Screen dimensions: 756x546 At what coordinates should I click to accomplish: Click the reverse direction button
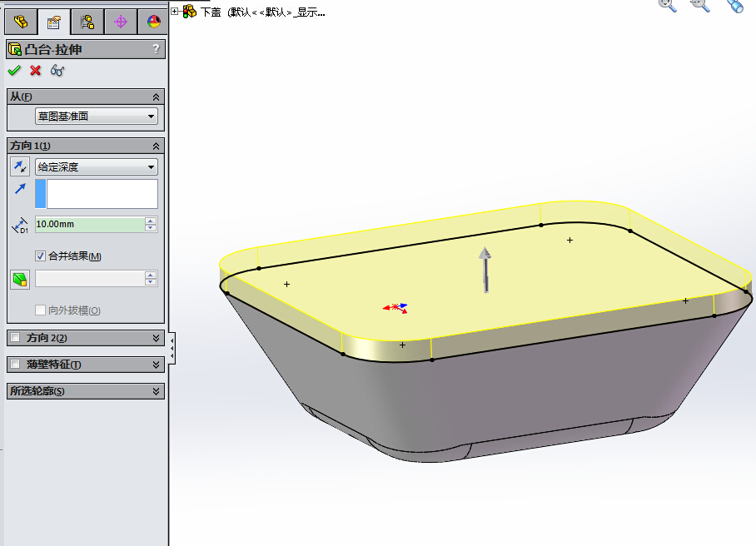click(x=20, y=166)
